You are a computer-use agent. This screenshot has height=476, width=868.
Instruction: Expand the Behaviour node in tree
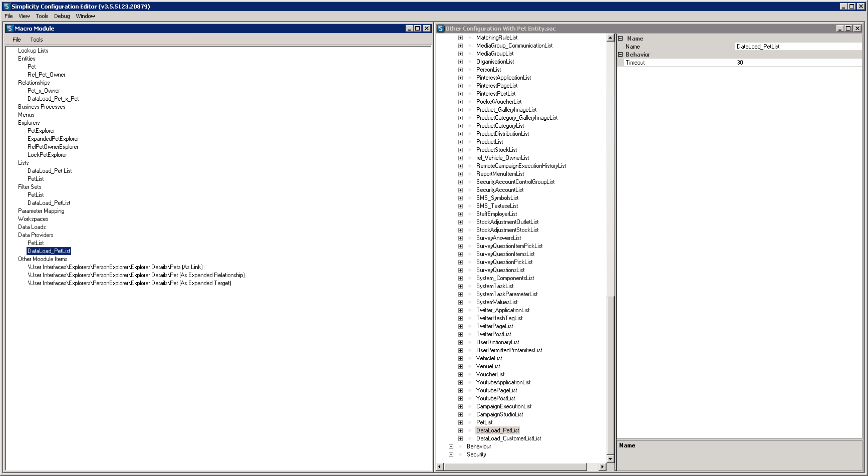(451, 446)
